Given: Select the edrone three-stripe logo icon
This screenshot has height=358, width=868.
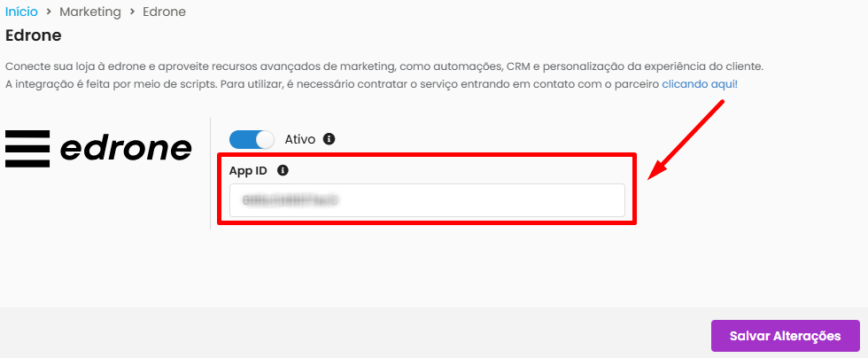Looking at the screenshot, I should pyautogui.click(x=27, y=149).
